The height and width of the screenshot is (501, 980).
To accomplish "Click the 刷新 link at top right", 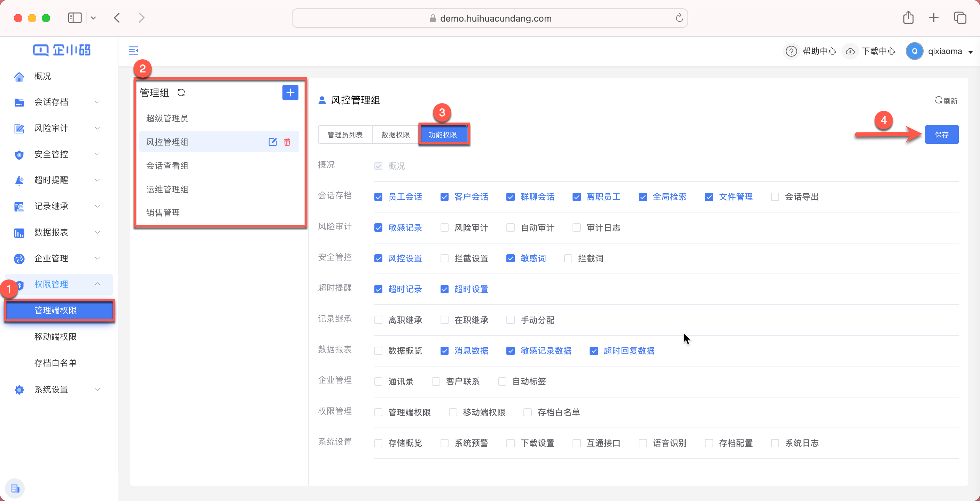I will pyautogui.click(x=946, y=101).
